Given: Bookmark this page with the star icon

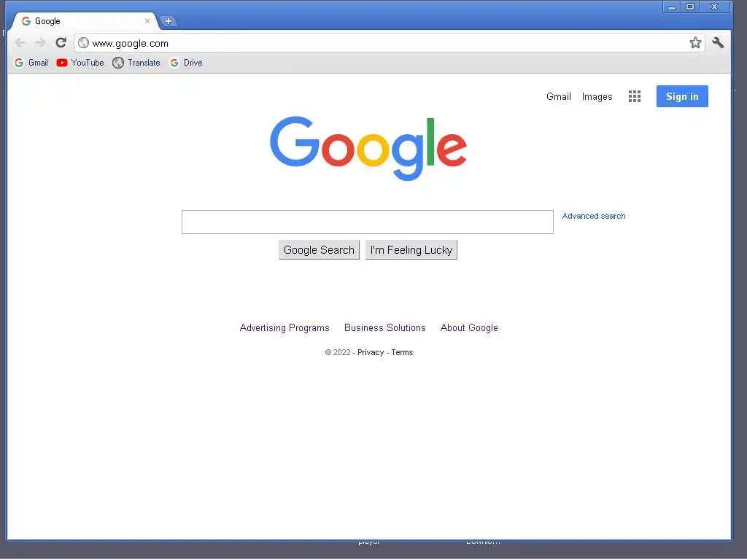Looking at the screenshot, I should click(695, 43).
